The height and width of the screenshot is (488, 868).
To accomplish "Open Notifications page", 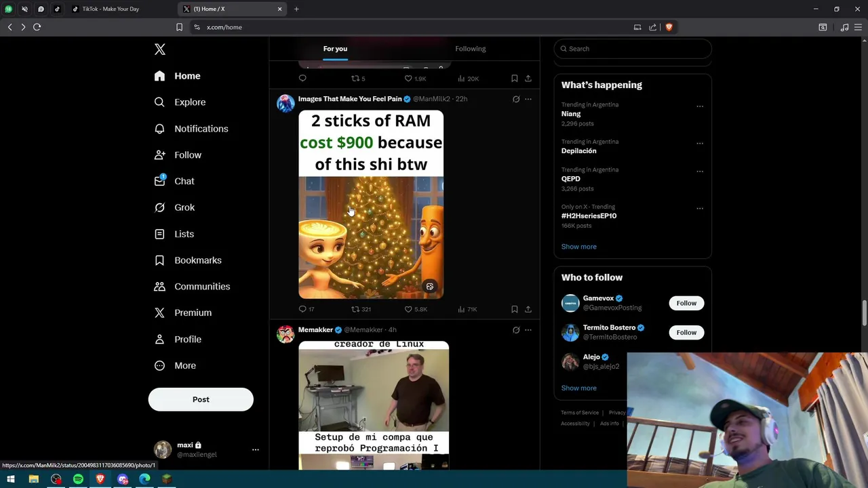I will (191, 129).
